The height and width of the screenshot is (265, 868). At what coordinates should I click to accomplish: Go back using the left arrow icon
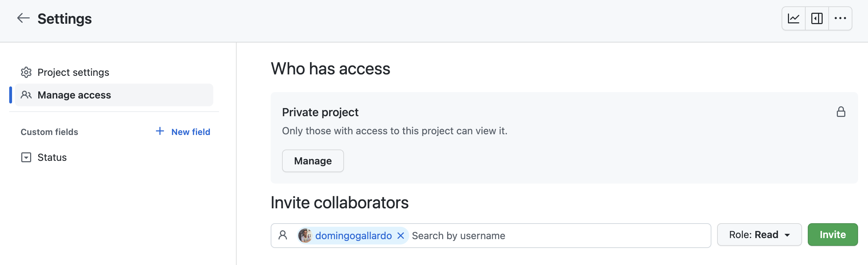(23, 18)
